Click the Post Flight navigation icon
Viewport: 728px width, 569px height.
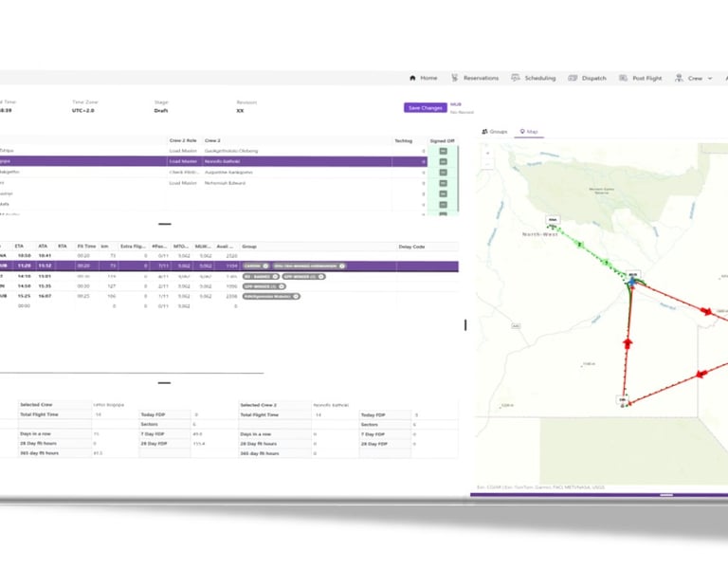(623, 78)
